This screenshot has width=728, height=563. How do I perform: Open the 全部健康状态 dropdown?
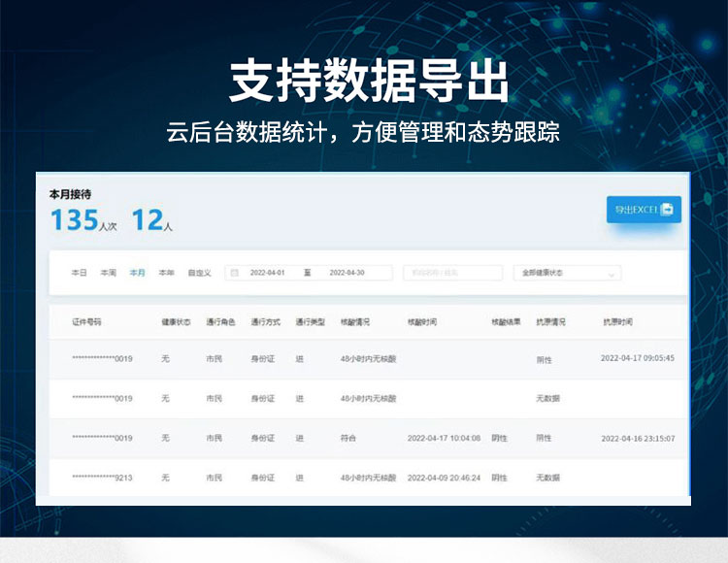pyautogui.click(x=567, y=274)
